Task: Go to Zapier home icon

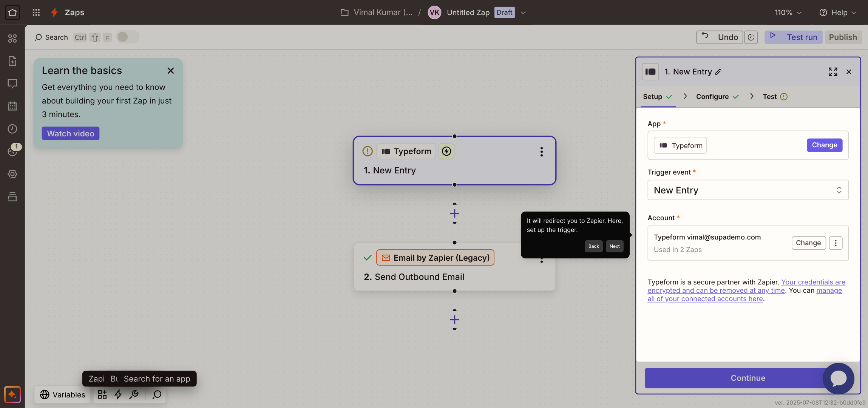Action: [12, 12]
